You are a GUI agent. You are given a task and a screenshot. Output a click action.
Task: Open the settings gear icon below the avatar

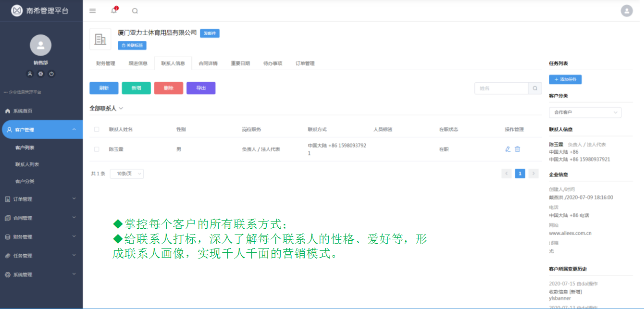click(41, 74)
